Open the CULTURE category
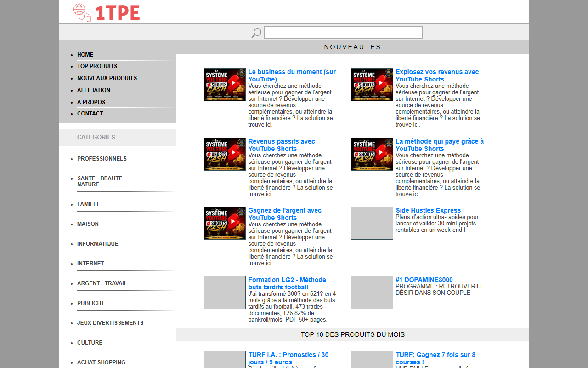 90,343
